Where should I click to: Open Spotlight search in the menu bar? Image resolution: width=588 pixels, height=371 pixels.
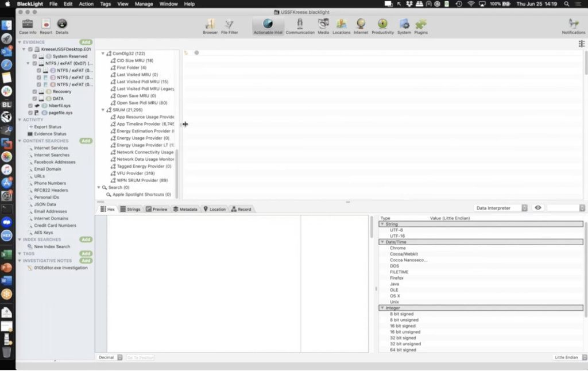coord(567,4)
